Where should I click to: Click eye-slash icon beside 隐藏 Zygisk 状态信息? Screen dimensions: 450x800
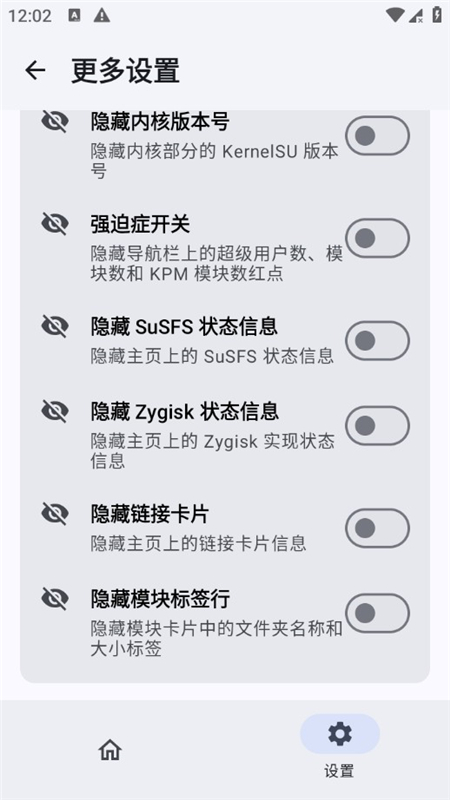(55, 411)
